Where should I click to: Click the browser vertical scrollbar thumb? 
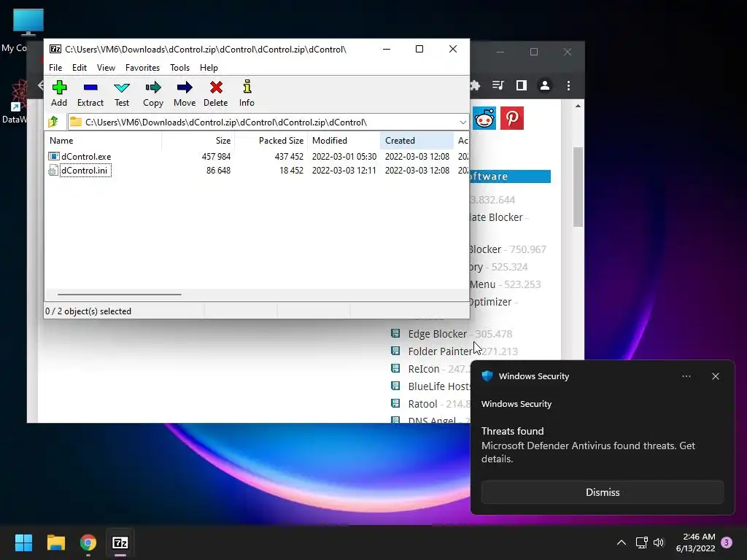click(x=578, y=187)
